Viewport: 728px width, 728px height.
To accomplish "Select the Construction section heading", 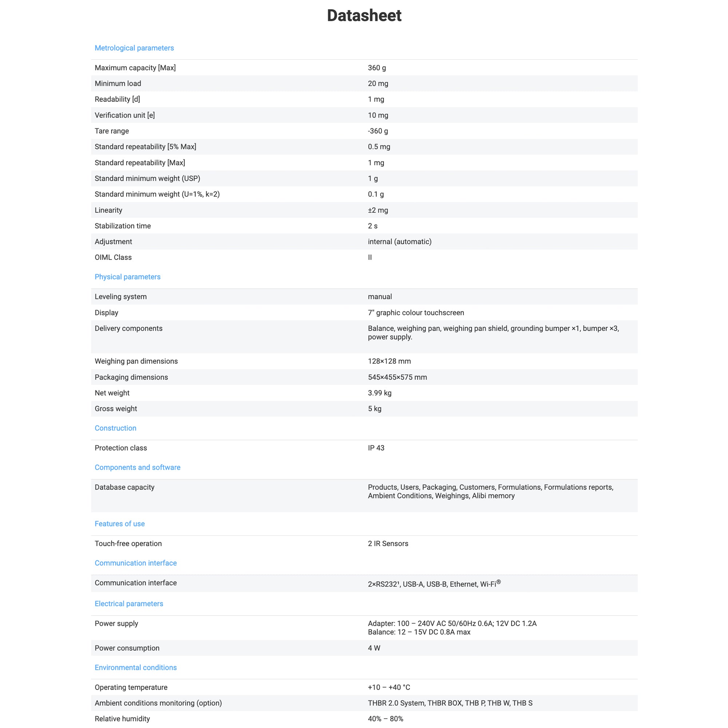I will pos(115,428).
